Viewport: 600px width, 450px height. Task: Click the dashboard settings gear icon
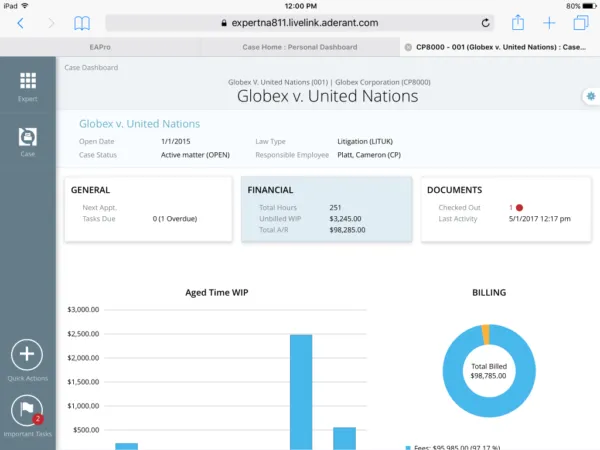pyautogui.click(x=591, y=95)
